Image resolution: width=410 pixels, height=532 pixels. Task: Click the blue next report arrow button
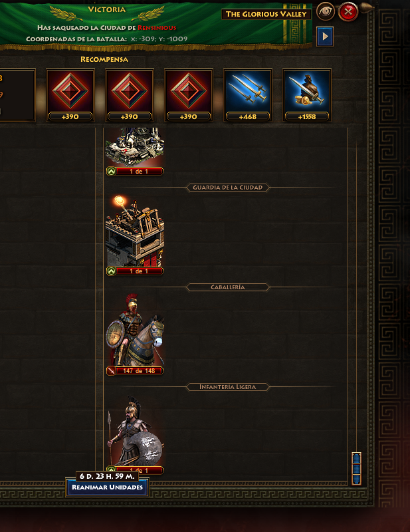(x=325, y=37)
